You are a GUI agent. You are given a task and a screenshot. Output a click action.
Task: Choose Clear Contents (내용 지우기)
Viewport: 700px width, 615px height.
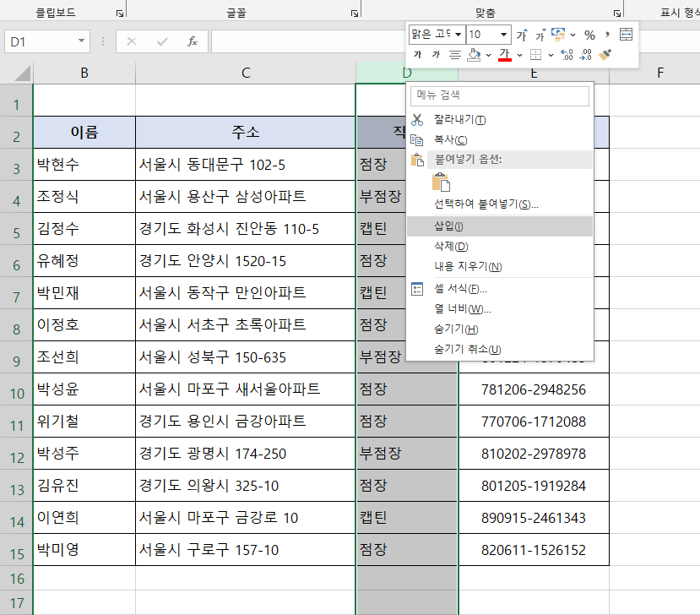tap(500, 267)
